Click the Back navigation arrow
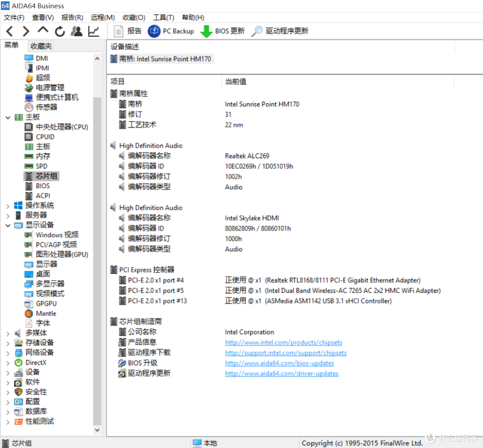Screen dimensions: 483x448 [9, 31]
